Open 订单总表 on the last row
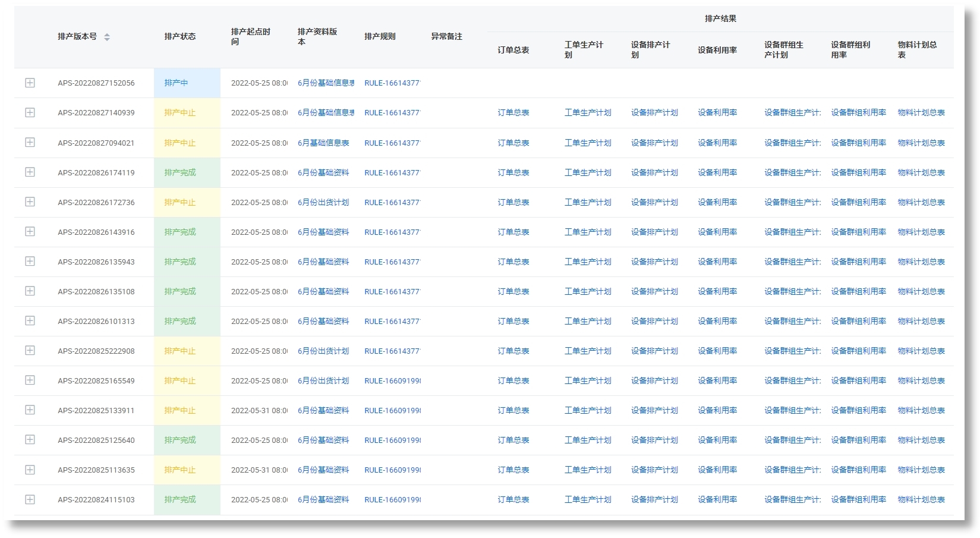The image size is (980, 538). click(513, 499)
